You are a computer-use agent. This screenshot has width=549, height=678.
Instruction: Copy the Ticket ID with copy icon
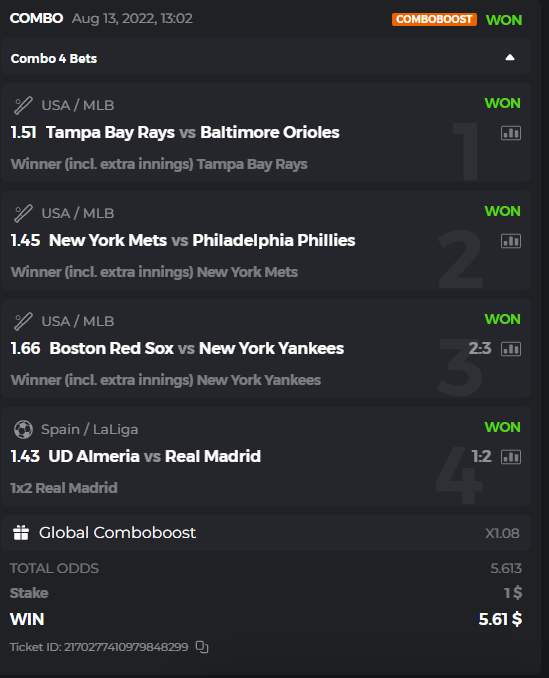coord(202,647)
